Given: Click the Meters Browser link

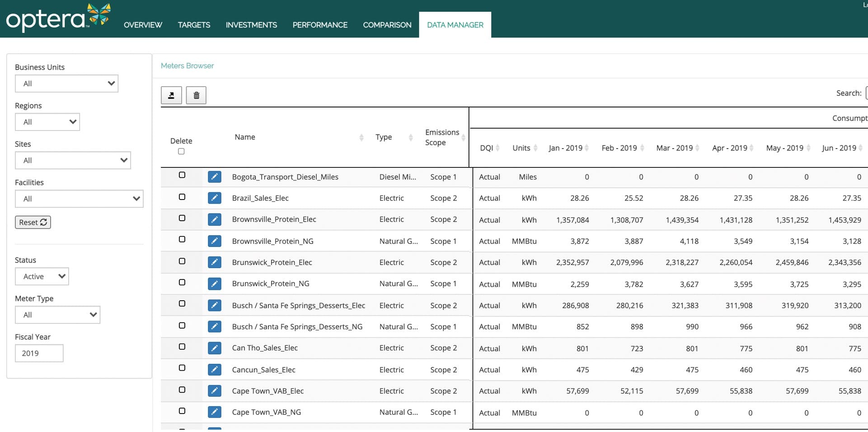Looking at the screenshot, I should click(187, 65).
